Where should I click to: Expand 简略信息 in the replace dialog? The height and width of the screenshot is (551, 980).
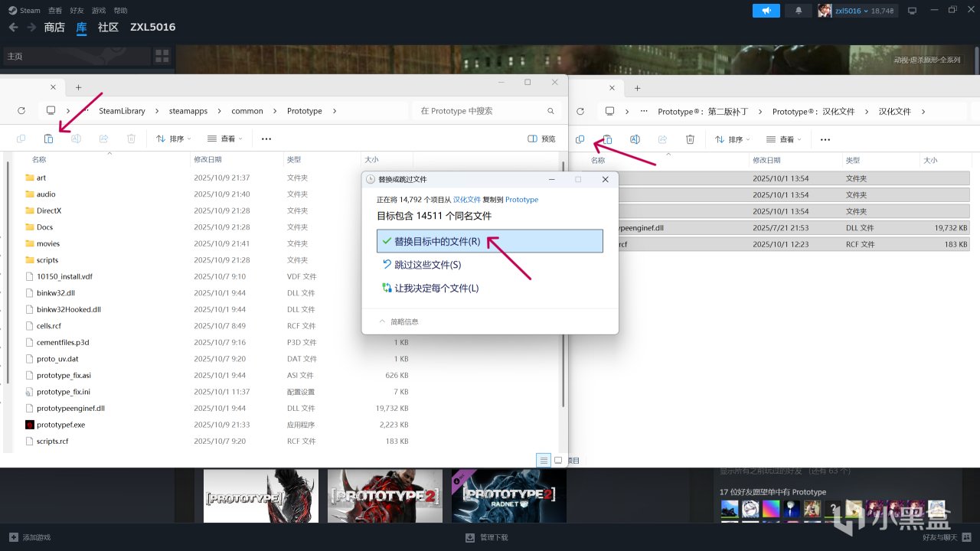coord(399,322)
